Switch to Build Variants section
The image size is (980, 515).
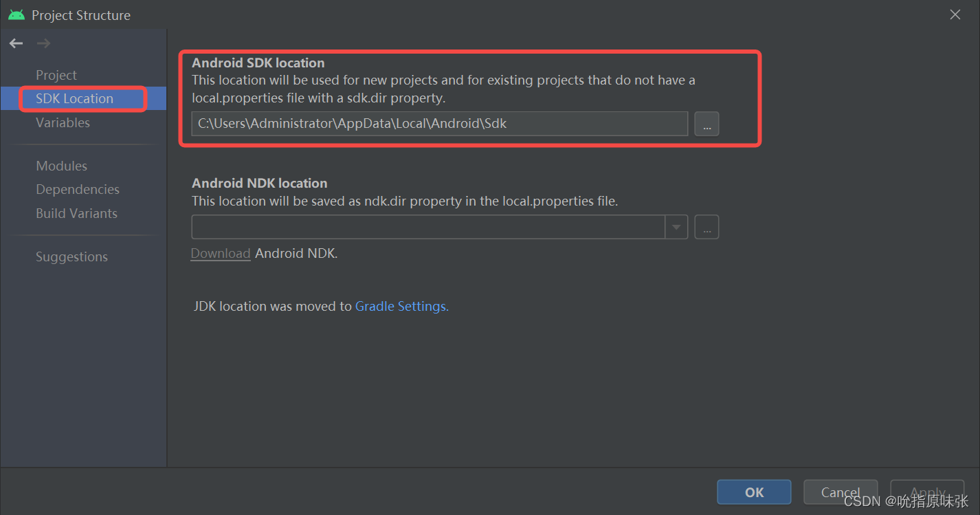76,213
